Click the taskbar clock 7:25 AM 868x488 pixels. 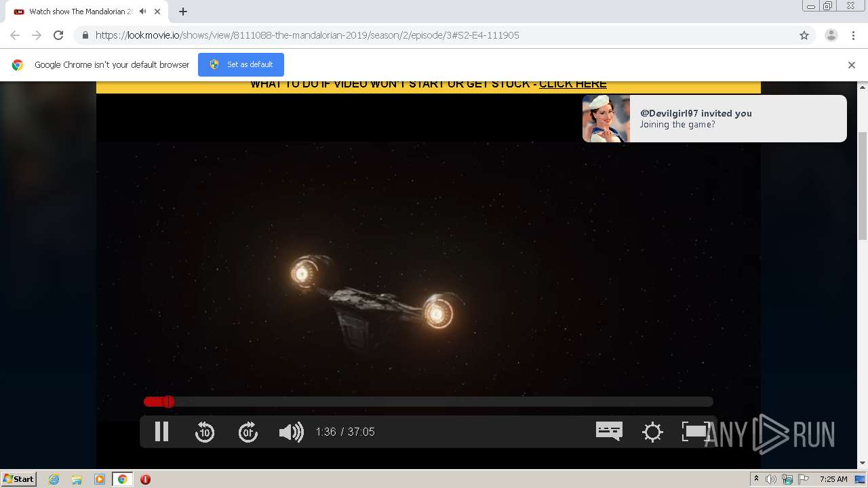pyautogui.click(x=833, y=479)
